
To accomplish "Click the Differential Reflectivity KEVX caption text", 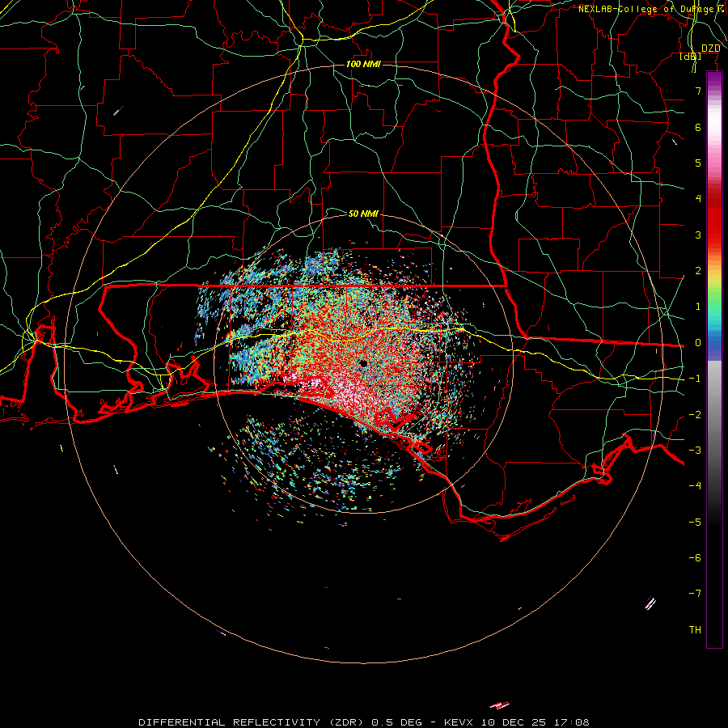I will (364, 722).
